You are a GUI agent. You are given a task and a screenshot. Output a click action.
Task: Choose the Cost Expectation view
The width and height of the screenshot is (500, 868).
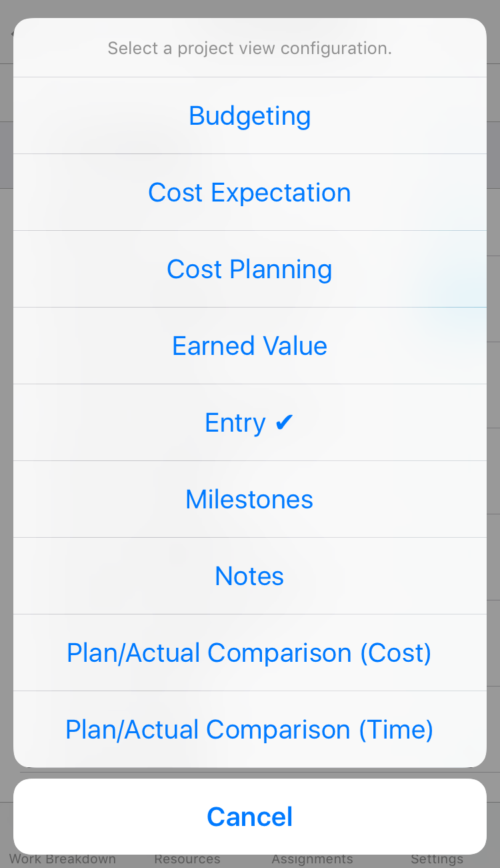(x=250, y=192)
